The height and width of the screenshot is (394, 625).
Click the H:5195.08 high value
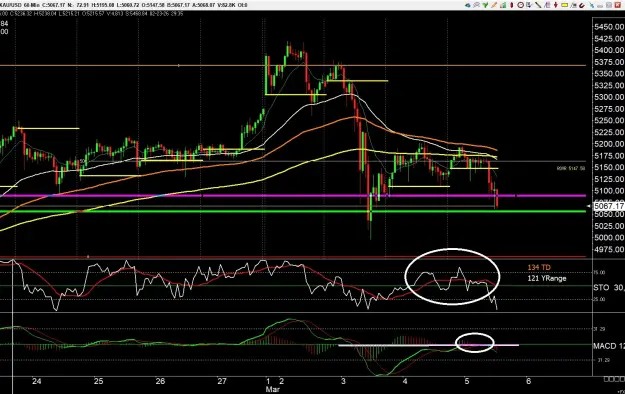(x=103, y=5)
